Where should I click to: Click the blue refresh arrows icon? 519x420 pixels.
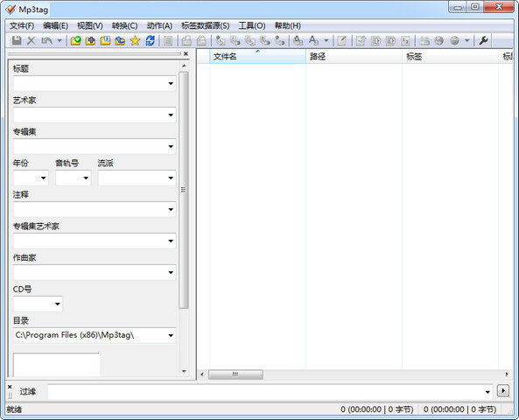pos(151,41)
